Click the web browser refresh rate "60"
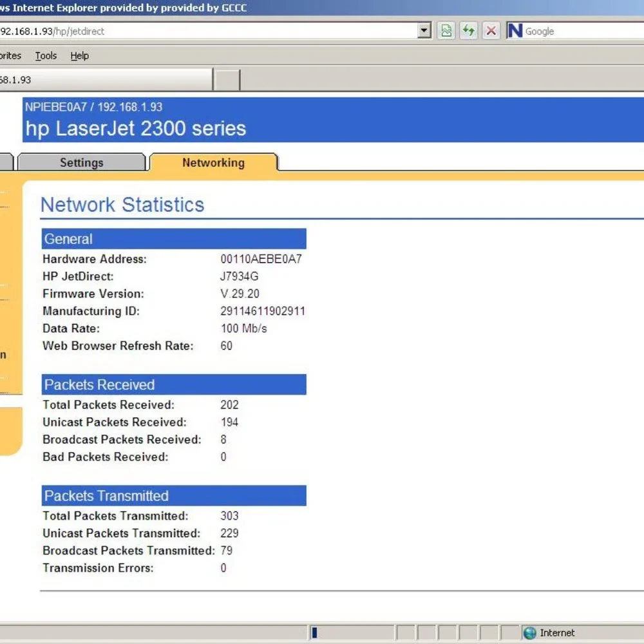Screen dimensions: 644x644 226,345
